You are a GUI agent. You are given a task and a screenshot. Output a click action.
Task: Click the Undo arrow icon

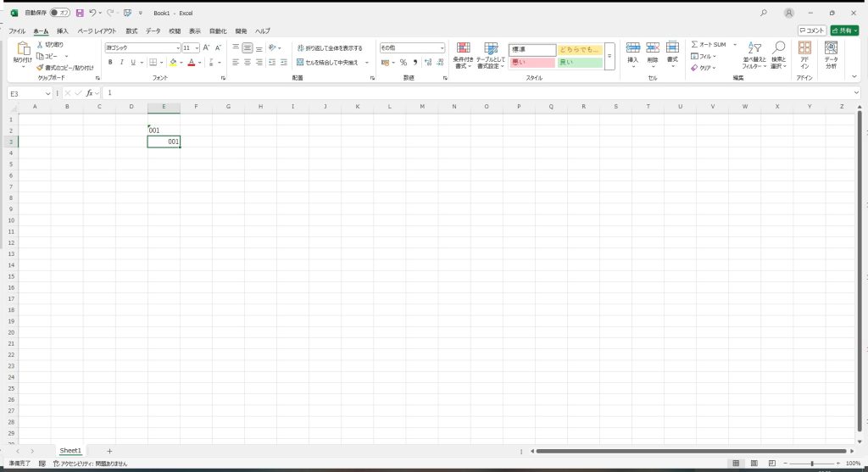tap(92, 13)
